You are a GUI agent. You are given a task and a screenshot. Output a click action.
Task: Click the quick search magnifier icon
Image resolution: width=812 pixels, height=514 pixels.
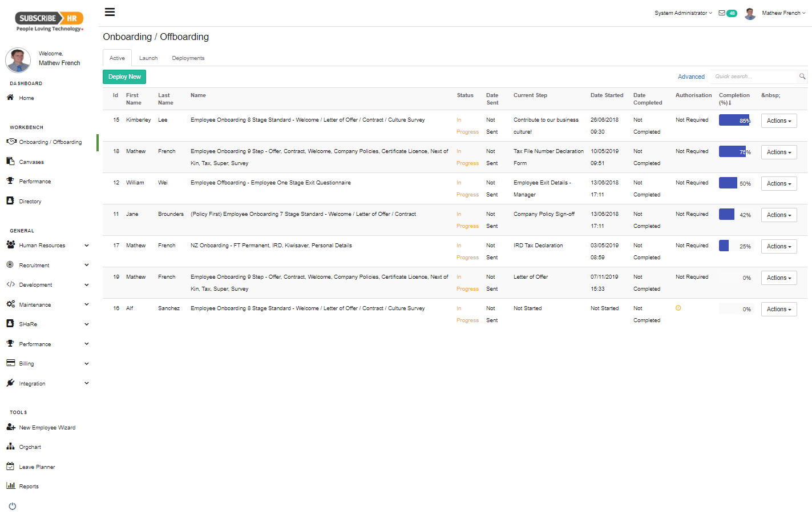[x=802, y=77]
